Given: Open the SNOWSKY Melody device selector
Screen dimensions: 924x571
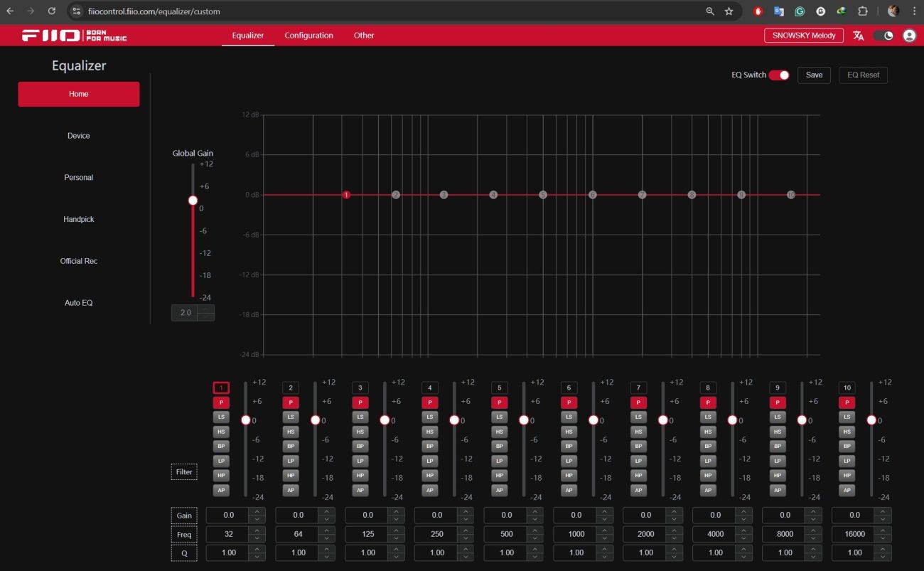Looking at the screenshot, I should [x=803, y=36].
